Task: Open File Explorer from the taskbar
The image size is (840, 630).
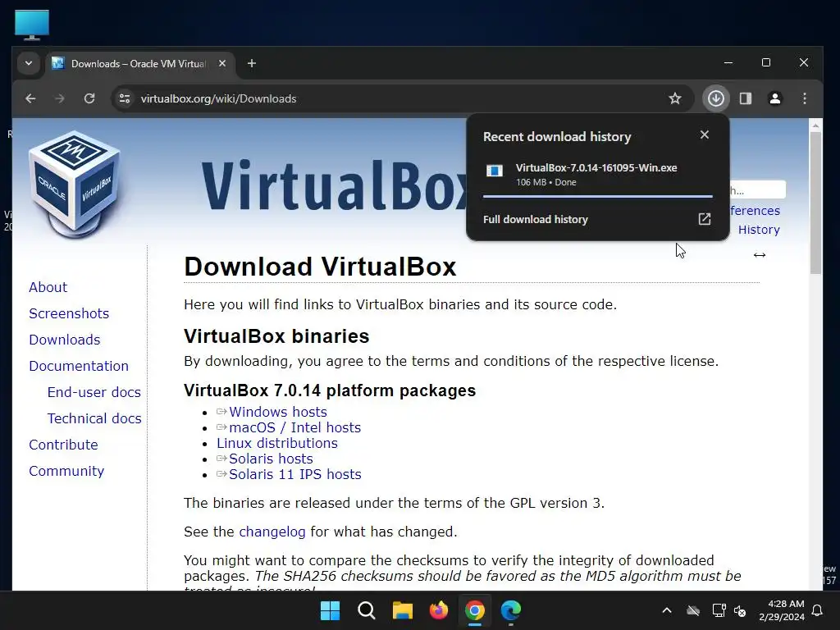Action: click(x=402, y=610)
